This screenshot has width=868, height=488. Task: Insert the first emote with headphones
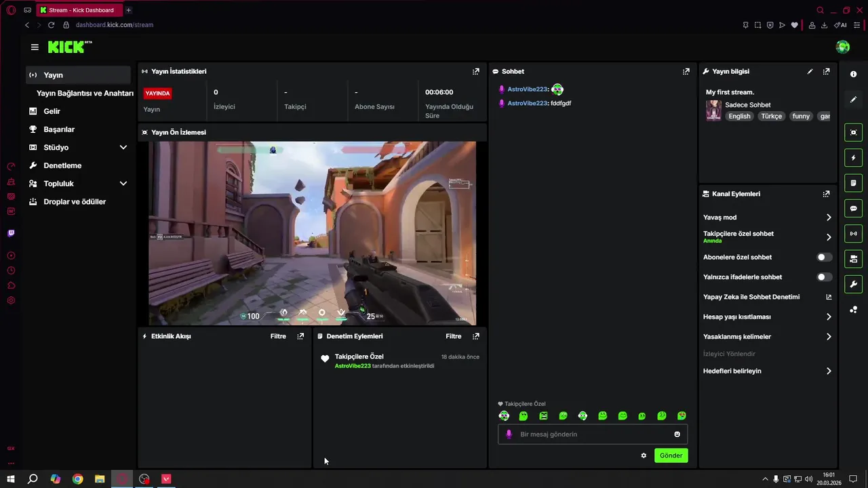coord(504,415)
